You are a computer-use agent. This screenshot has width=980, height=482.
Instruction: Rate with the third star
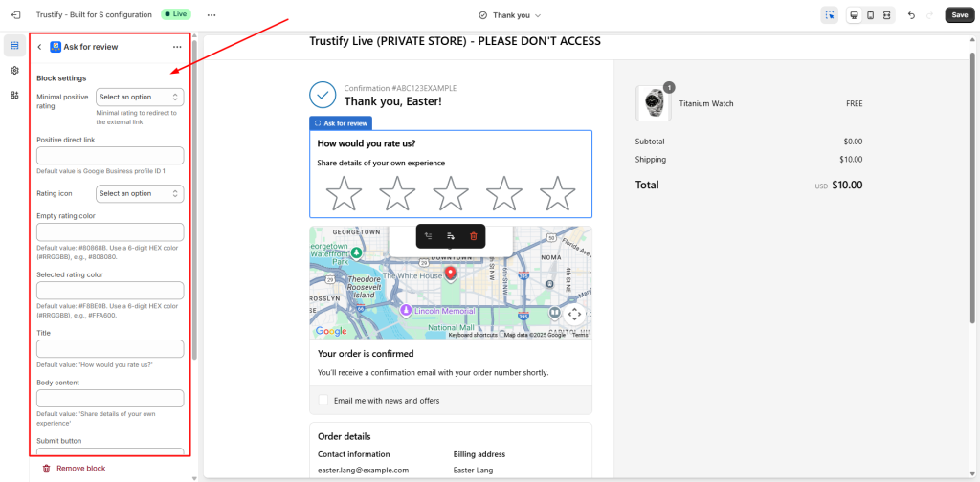pyautogui.click(x=451, y=193)
